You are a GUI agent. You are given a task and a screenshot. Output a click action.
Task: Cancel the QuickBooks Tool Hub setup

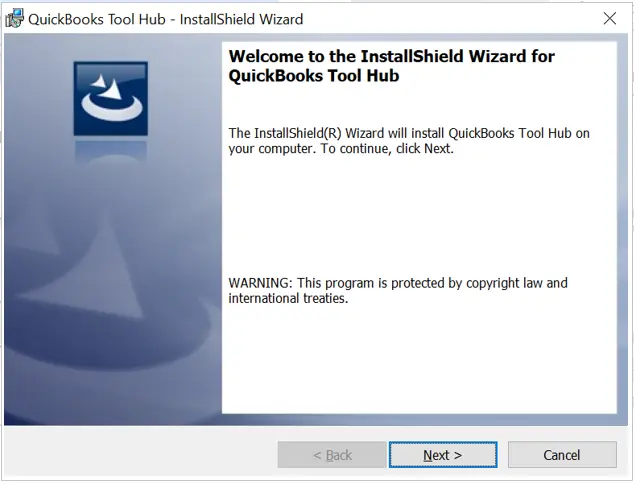coord(562,455)
